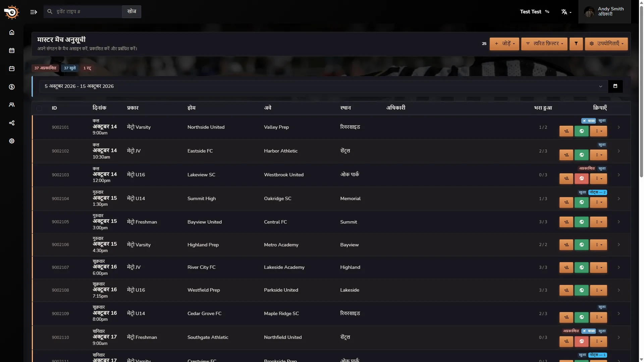The width and height of the screenshot is (644, 362).
Task: Check the select-all checkbox in table header
Action: (x=39, y=108)
